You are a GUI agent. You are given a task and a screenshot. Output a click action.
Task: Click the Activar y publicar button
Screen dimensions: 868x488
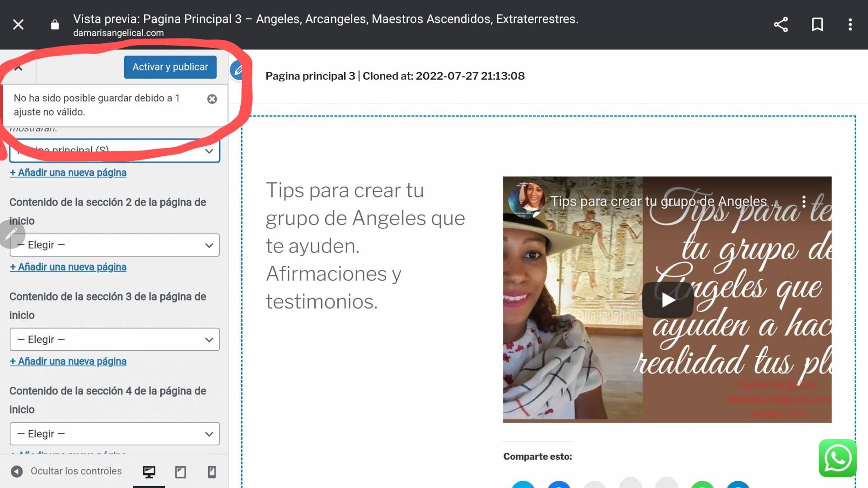170,67
